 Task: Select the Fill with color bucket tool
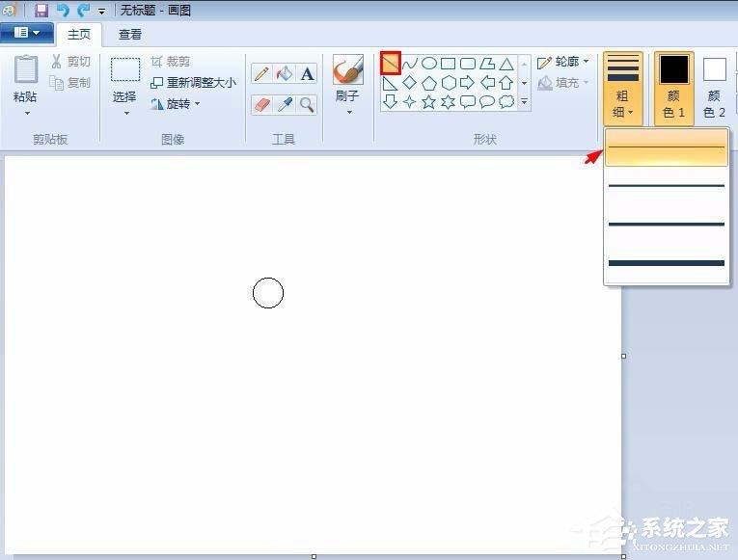pyautogui.click(x=285, y=74)
